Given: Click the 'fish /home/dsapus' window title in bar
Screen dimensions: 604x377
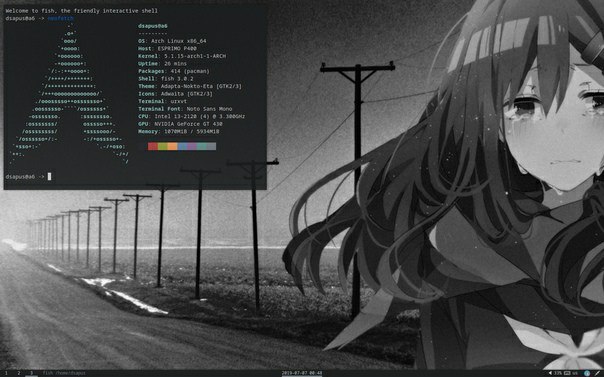Looking at the screenshot, I should point(64,373).
